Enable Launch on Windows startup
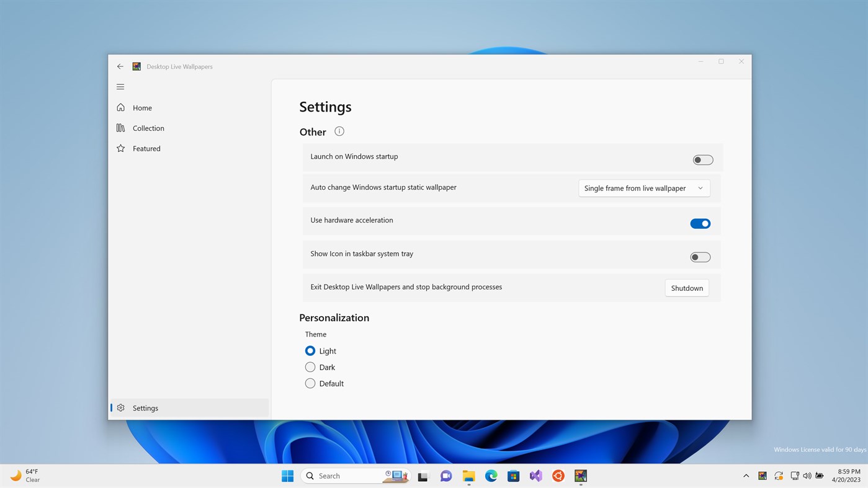This screenshot has height=488, width=868. tap(702, 159)
